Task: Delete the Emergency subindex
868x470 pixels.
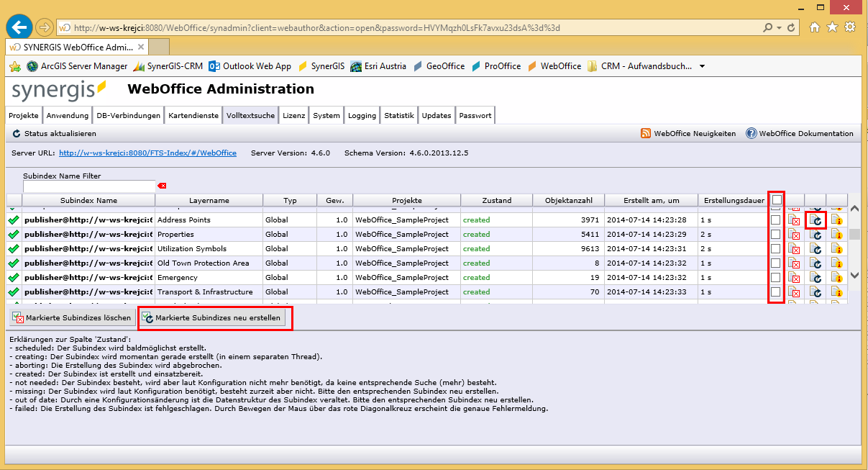Action: [792, 277]
